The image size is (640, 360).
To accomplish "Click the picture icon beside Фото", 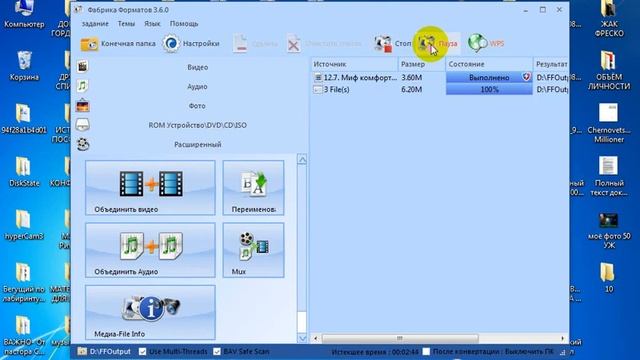I will [82, 105].
